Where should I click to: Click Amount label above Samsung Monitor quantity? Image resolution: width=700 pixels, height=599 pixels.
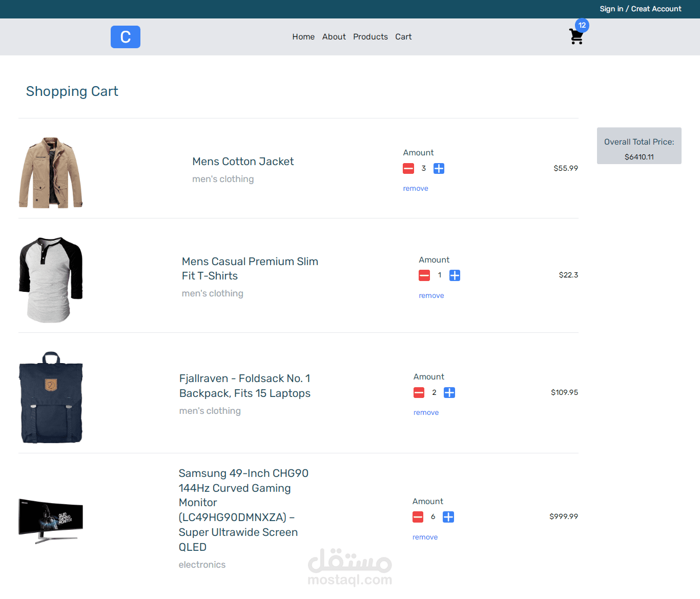coord(428,502)
